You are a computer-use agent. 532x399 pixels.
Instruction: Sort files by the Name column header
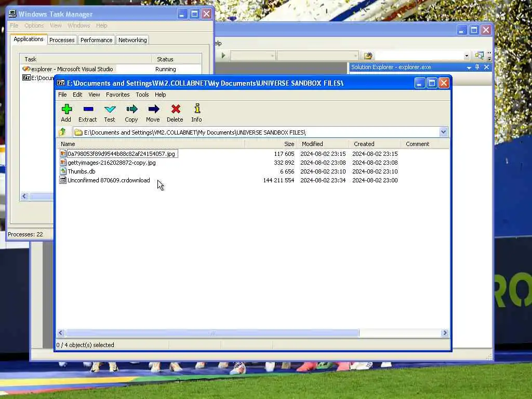(x=151, y=144)
